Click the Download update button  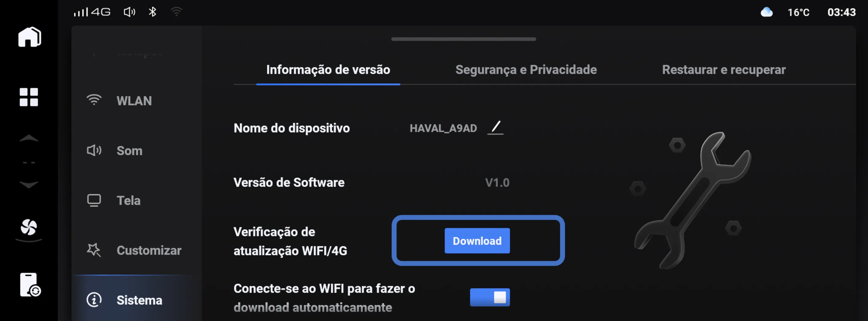477,241
